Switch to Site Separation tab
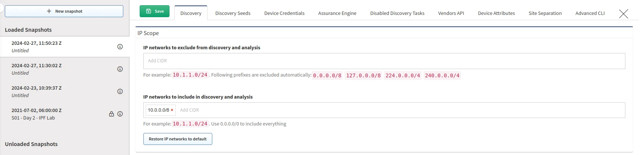Viewport: 644px width, 155px height. point(545,13)
